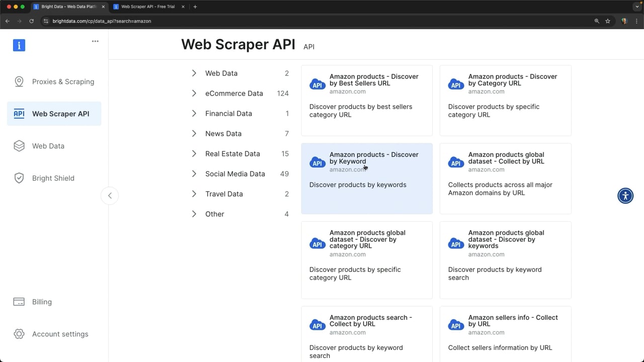Click API icon of products search Collect by URL
Screen dimensions: 644x362
tap(317, 325)
